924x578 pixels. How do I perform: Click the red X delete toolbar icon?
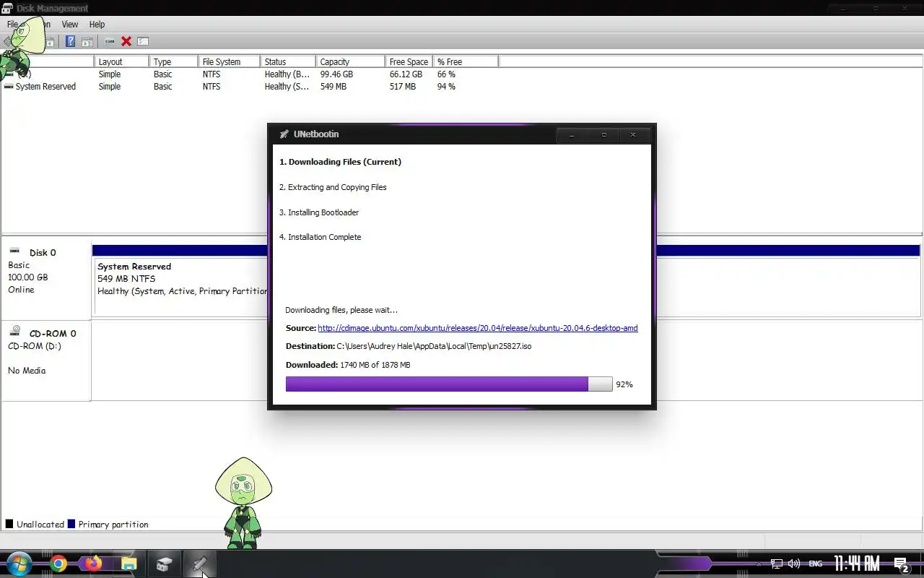pos(126,42)
